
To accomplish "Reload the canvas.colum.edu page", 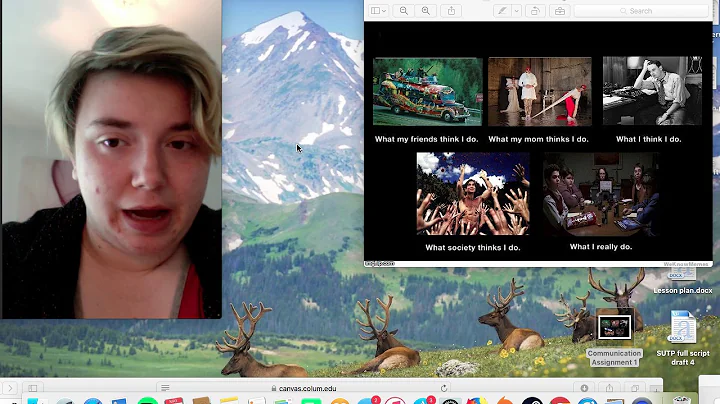I will pyautogui.click(x=444, y=388).
